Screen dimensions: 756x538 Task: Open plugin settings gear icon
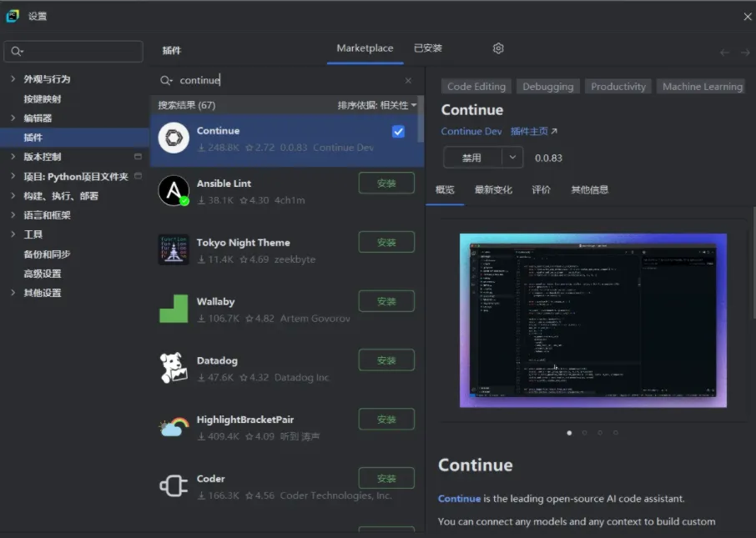[x=498, y=48]
